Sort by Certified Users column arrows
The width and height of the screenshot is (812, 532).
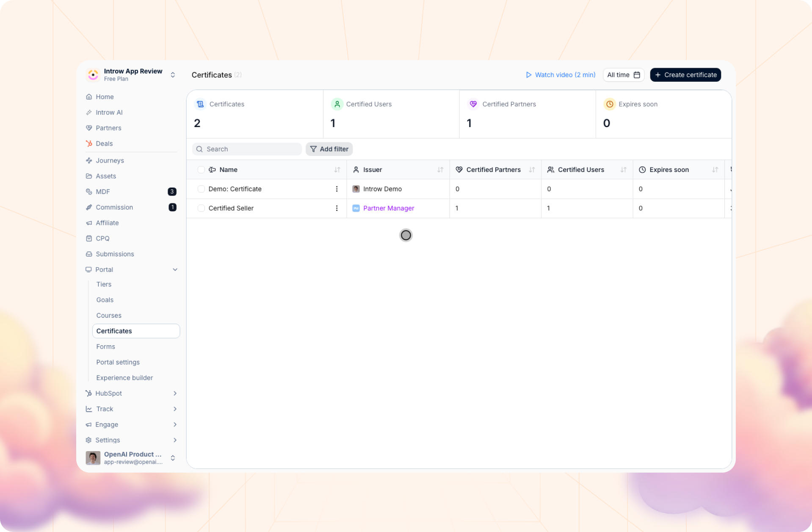(624, 169)
